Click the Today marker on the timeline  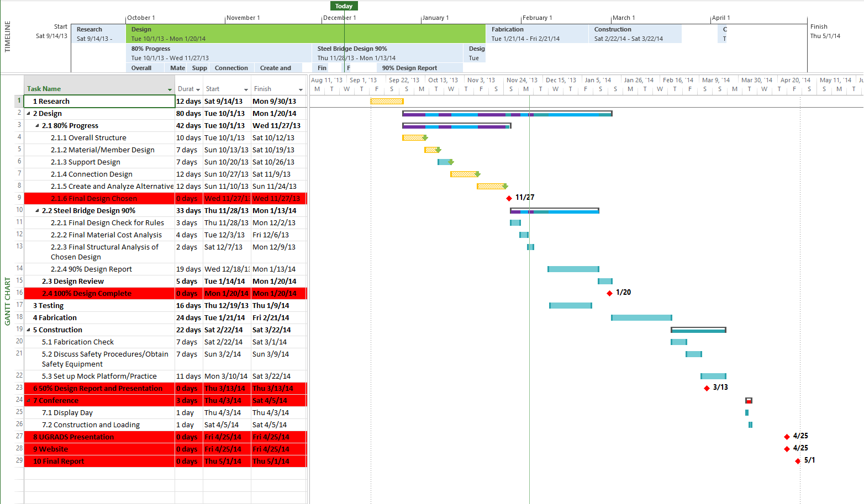344,6
